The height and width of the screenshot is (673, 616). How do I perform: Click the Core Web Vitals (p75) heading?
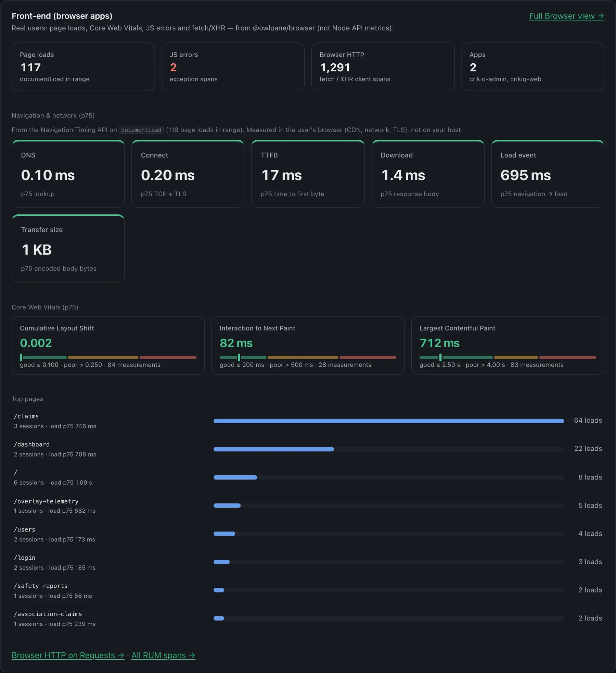(x=45, y=307)
